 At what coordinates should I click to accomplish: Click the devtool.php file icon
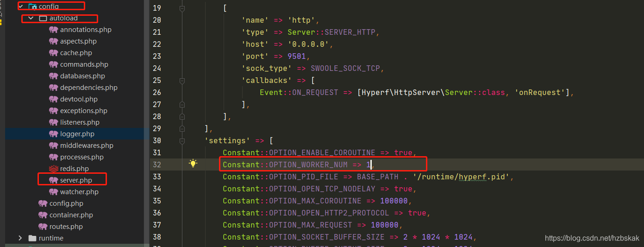[53, 99]
